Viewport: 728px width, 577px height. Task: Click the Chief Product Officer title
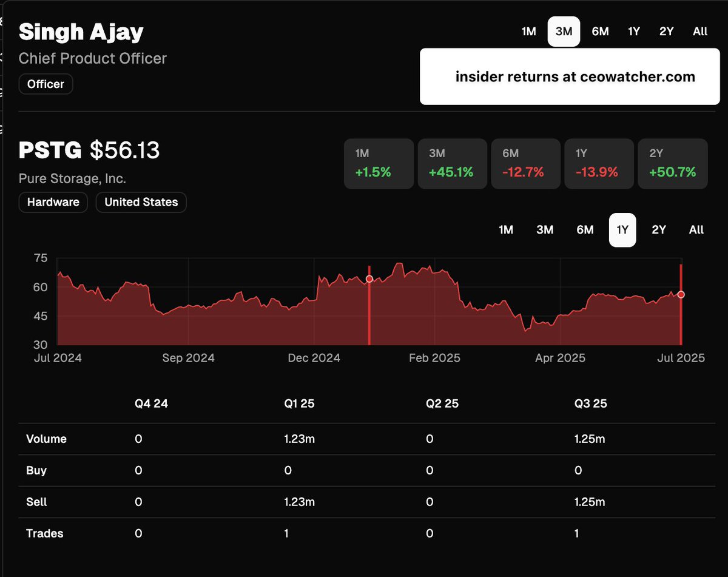pos(93,58)
